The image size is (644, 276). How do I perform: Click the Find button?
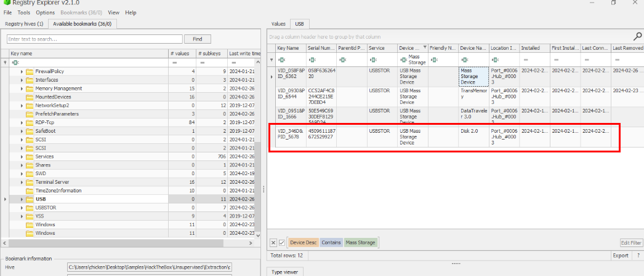click(x=197, y=39)
